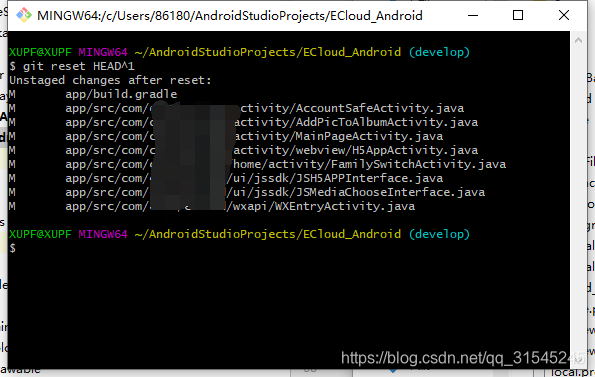Click the webview/H5AppActivity.java line
Screen dimensions: 595x377
point(244,150)
